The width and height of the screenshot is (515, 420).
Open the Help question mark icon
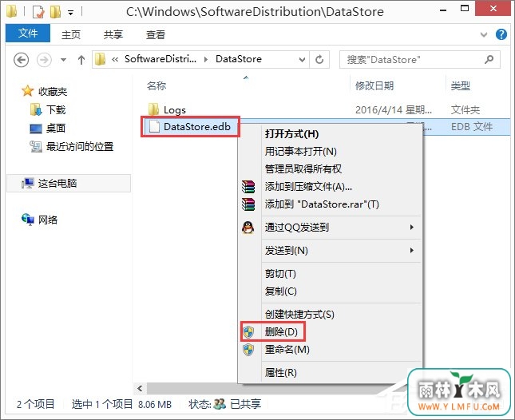pos(501,34)
